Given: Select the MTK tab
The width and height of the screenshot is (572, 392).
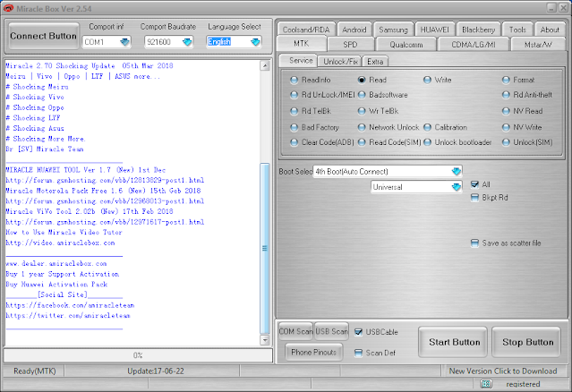Looking at the screenshot, I should click(302, 44).
